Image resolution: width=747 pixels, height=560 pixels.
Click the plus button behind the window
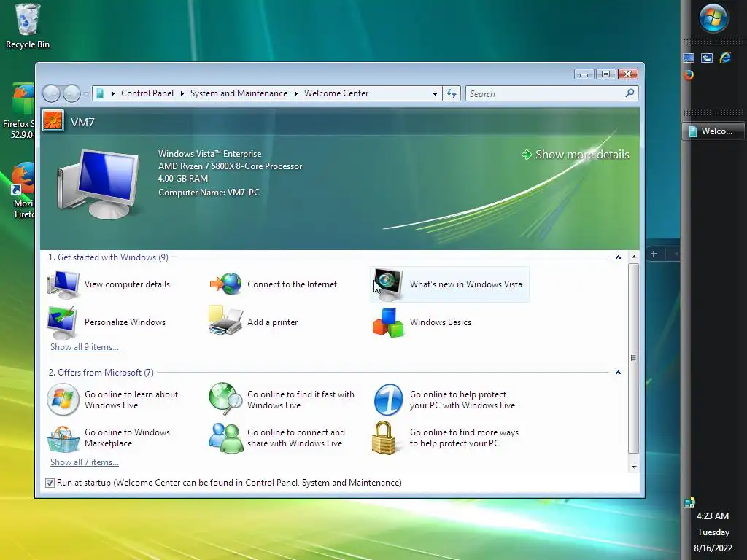click(654, 254)
